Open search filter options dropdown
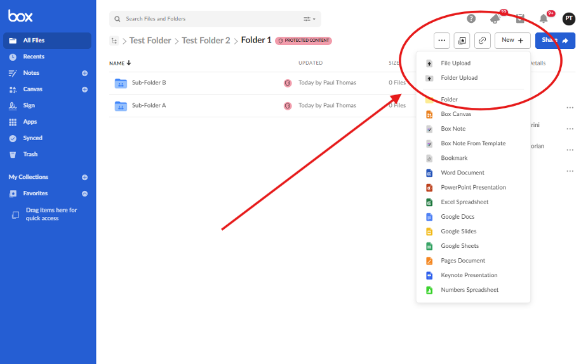The height and width of the screenshot is (364, 588). 309,19
